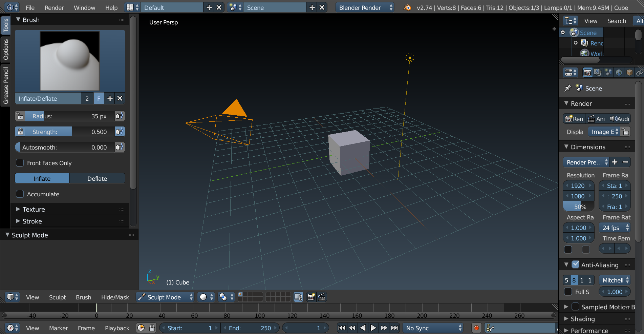The image size is (644, 334).
Task: Click Audio mixdown button
Action: click(x=619, y=119)
